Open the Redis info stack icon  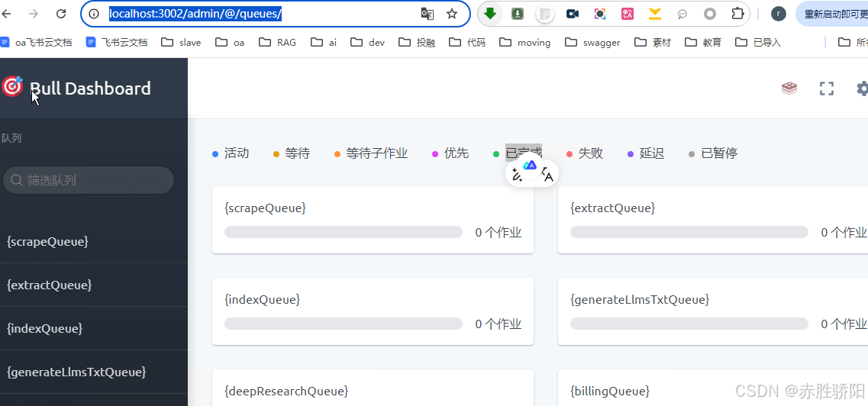point(789,88)
